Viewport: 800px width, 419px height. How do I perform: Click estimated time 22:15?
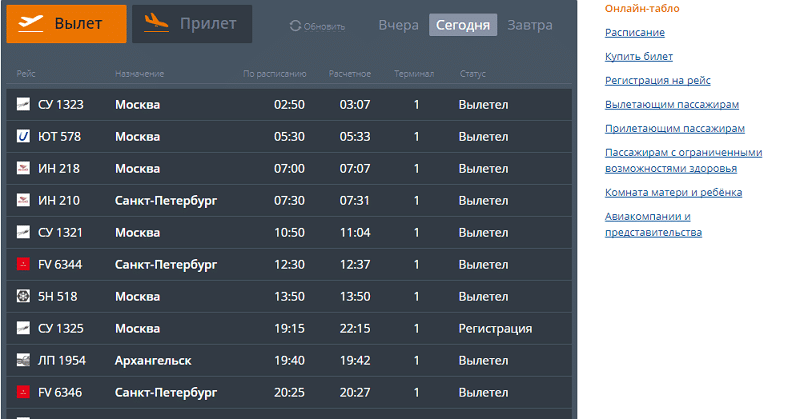(x=355, y=329)
